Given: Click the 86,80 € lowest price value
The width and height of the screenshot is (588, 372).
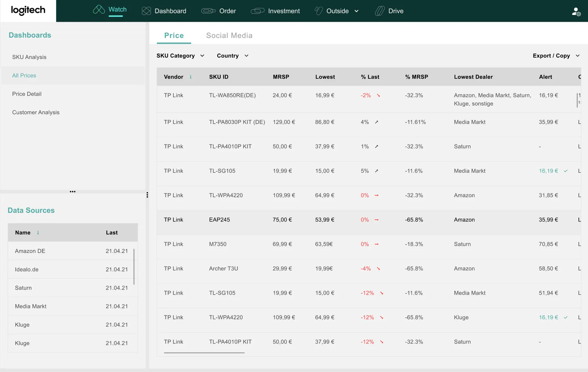Looking at the screenshot, I should (325, 122).
